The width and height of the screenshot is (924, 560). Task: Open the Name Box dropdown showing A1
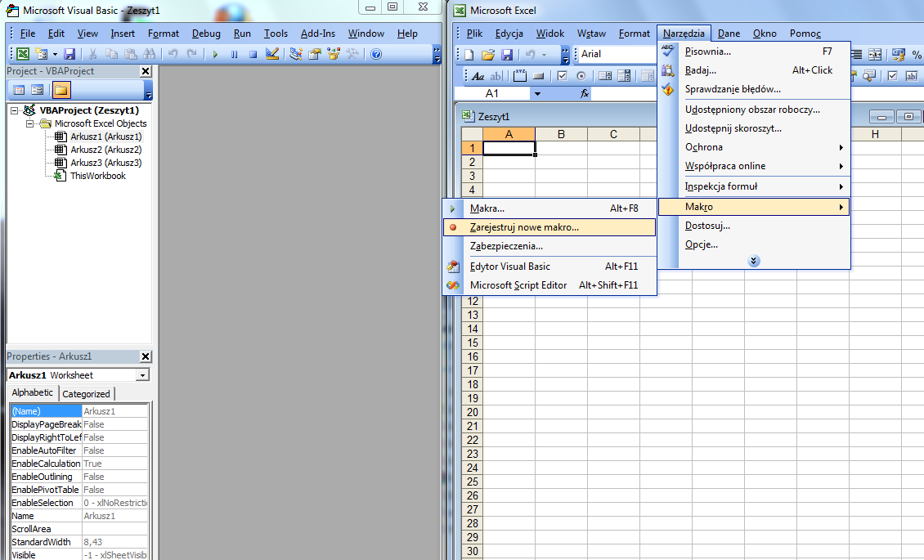pyautogui.click(x=537, y=92)
